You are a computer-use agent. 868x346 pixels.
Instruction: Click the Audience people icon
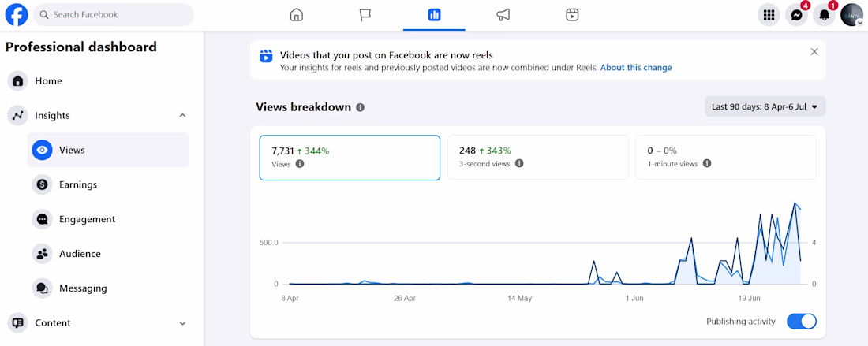point(42,254)
